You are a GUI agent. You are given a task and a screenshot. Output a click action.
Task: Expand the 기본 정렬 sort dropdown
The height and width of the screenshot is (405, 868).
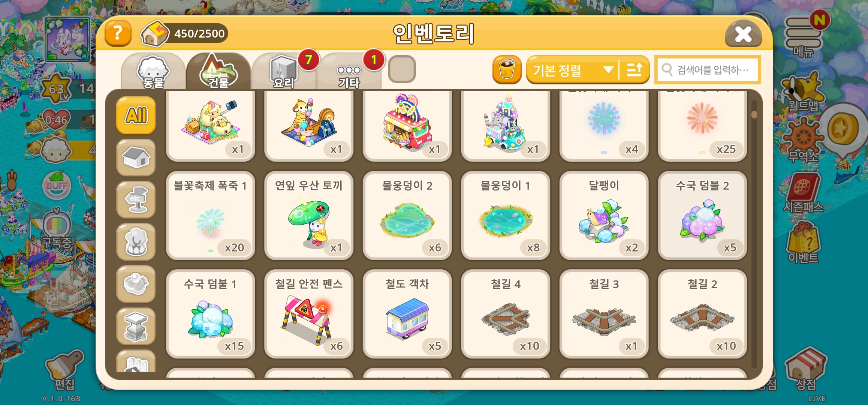point(573,70)
